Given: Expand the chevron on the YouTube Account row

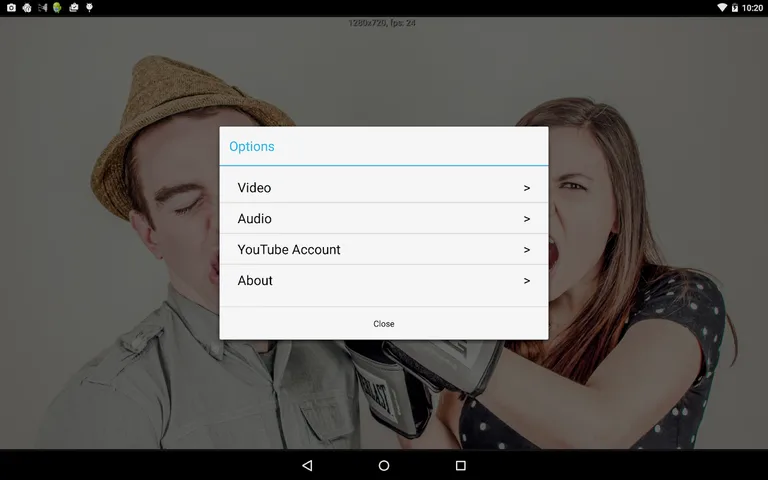Looking at the screenshot, I should (527, 250).
